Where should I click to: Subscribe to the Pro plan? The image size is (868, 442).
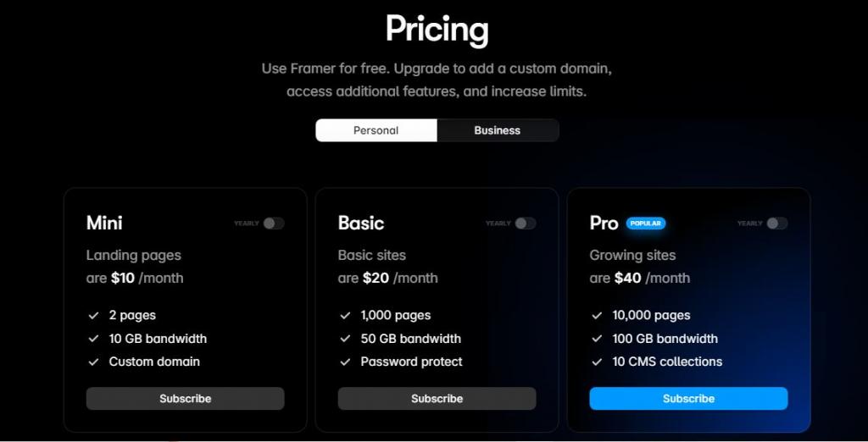688,399
